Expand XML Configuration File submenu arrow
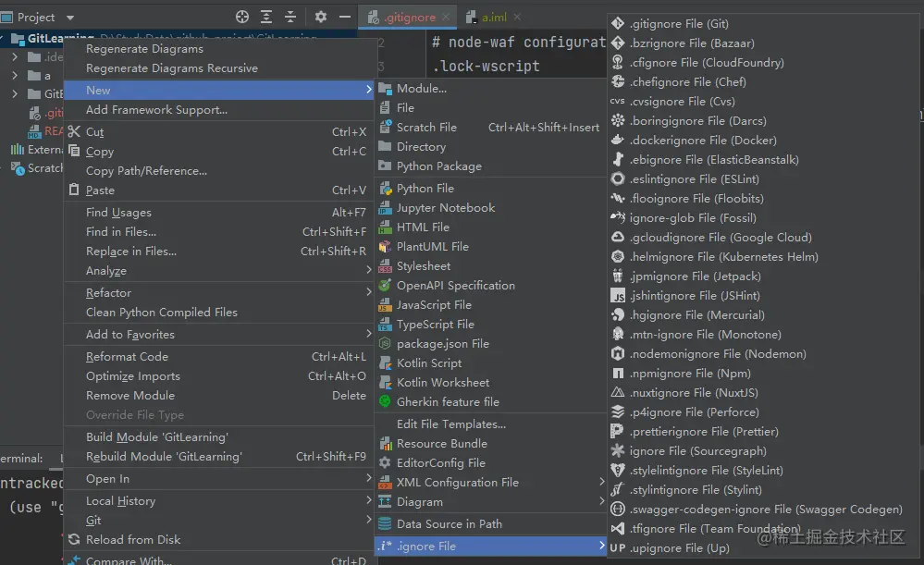Screen dimensions: 924x565 pyautogui.click(x=601, y=482)
